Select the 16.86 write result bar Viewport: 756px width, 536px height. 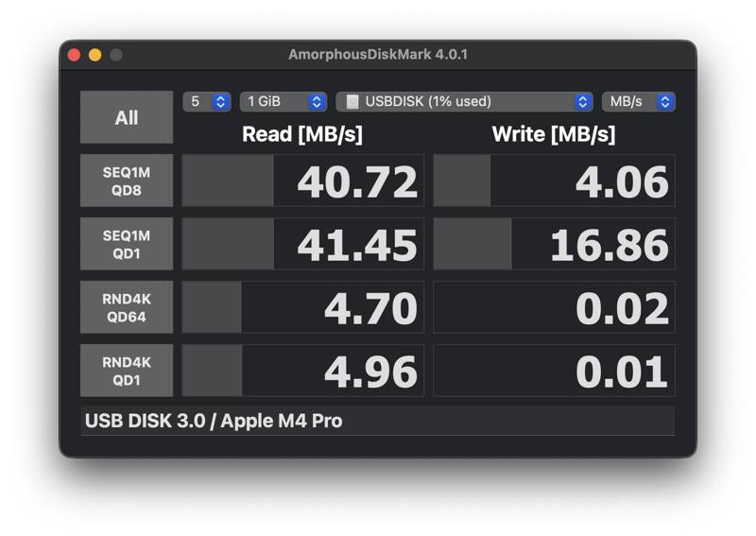554,244
